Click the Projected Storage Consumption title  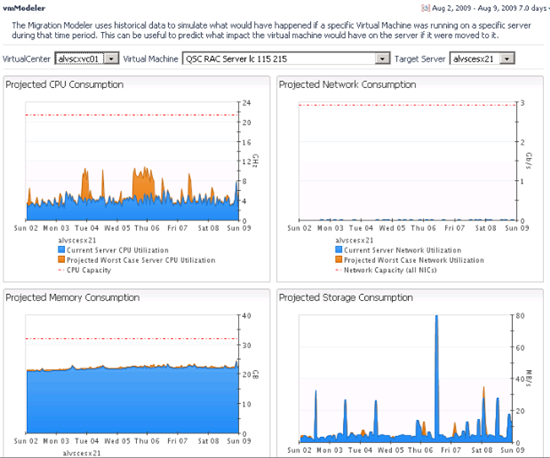coord(346,297)
